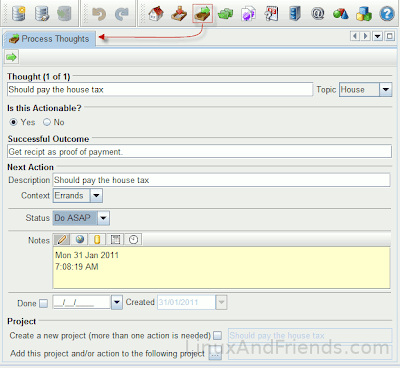Select the No actionable radio button
This screenshot has height=368, width=400.
(47, 122)
